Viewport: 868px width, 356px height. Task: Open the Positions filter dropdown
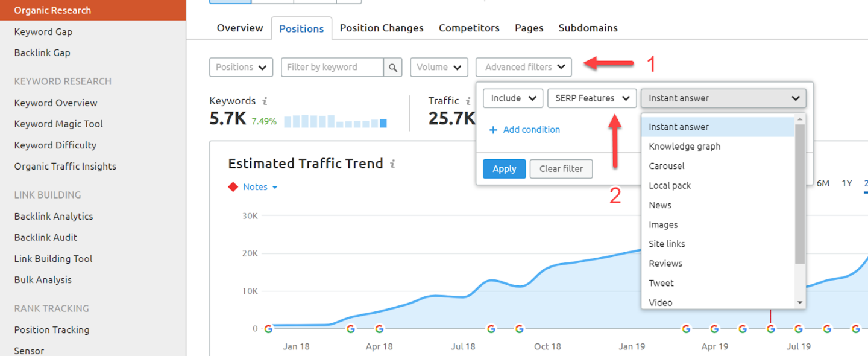(241, 68)
